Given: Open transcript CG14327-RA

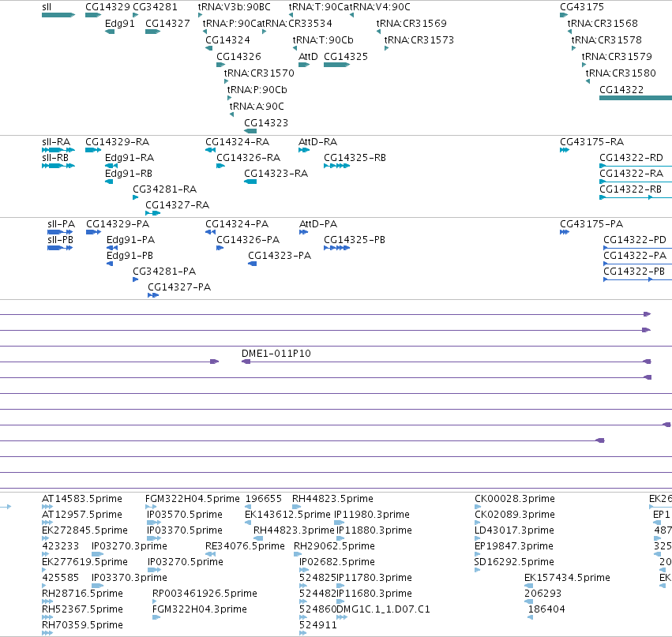Looking at the screenshot, I should pyautogui.click(x=152, y=213).
